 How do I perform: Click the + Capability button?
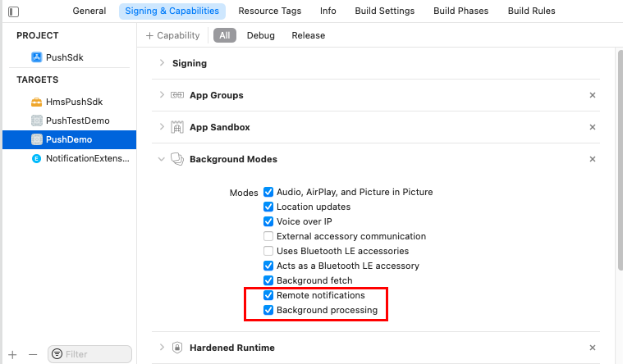pos(173,35)
